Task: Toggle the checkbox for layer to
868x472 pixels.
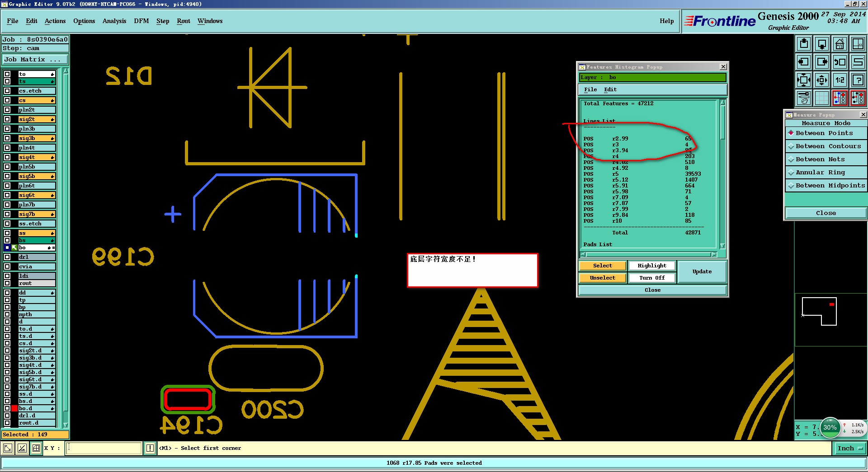Action: 7,74
